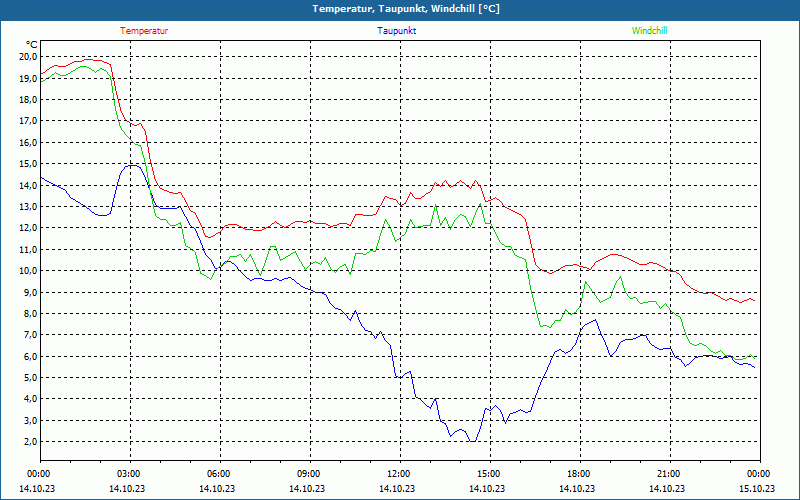Image resolution: width=800 pixels, height=500 pixels.
Task: Click the 15.10.23 date label
Action: pos(757,488)
